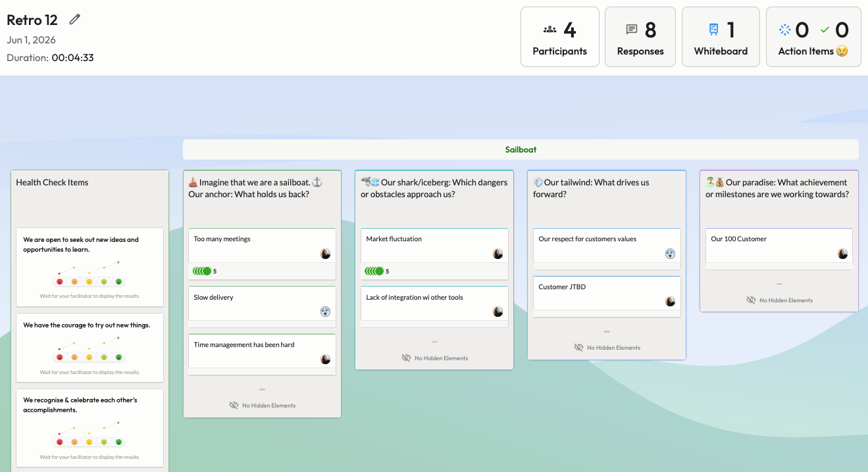868x472 pixels.
Task: Collapse the anchor column via dash handle
Action: pyautogui.click(x=262, y=390)
